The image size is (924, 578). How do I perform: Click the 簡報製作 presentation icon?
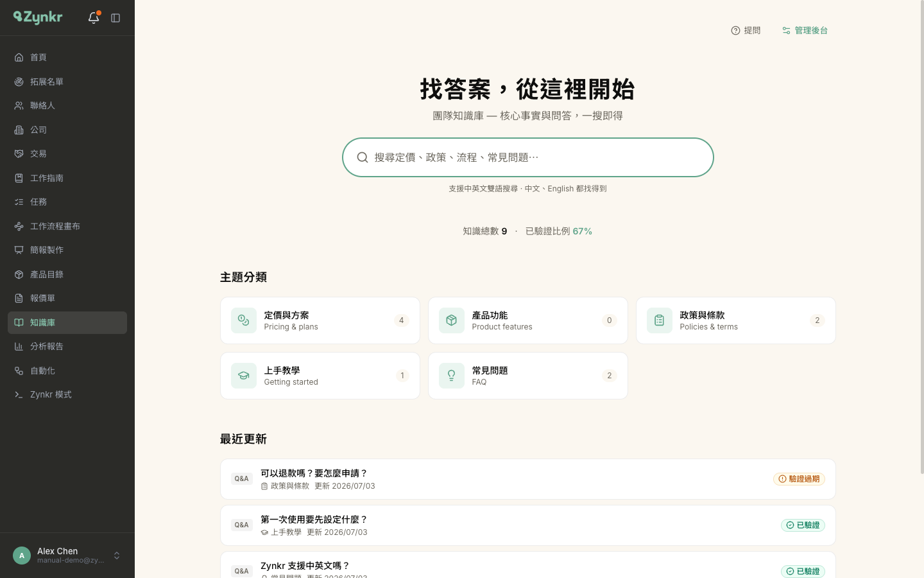(19, 250)
